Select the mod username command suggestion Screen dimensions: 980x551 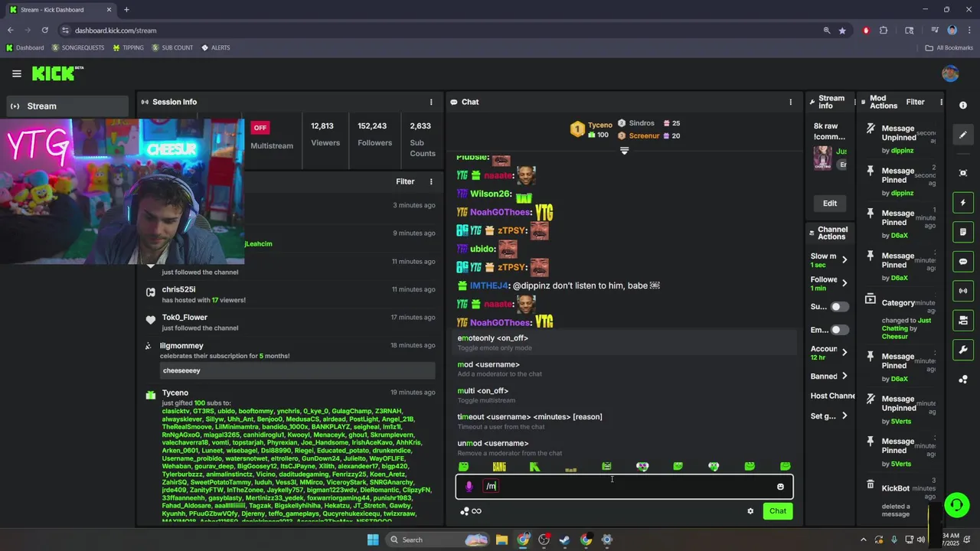tap(626, 369)
